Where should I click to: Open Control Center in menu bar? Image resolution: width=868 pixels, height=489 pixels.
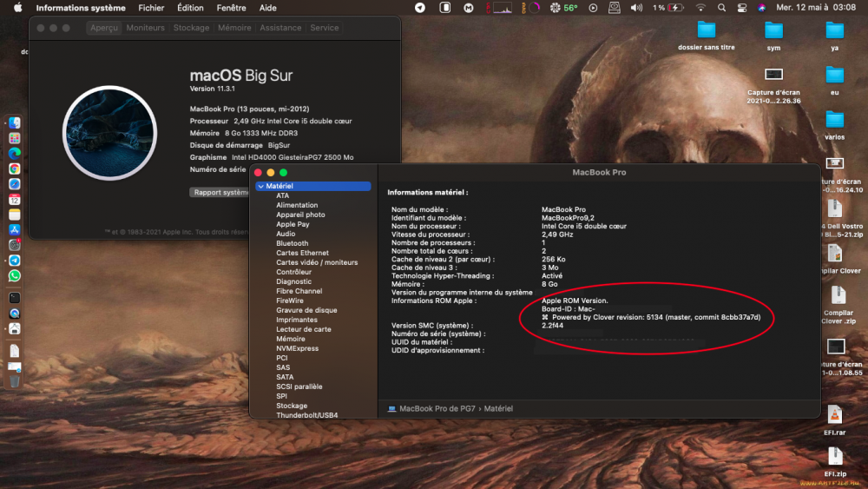tap(742, 8)
